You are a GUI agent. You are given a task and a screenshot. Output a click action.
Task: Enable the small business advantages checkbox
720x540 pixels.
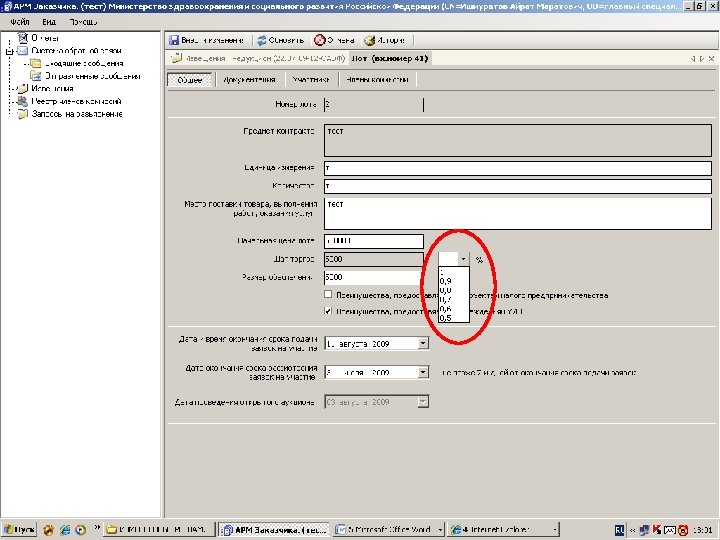(x=328, y=294)
